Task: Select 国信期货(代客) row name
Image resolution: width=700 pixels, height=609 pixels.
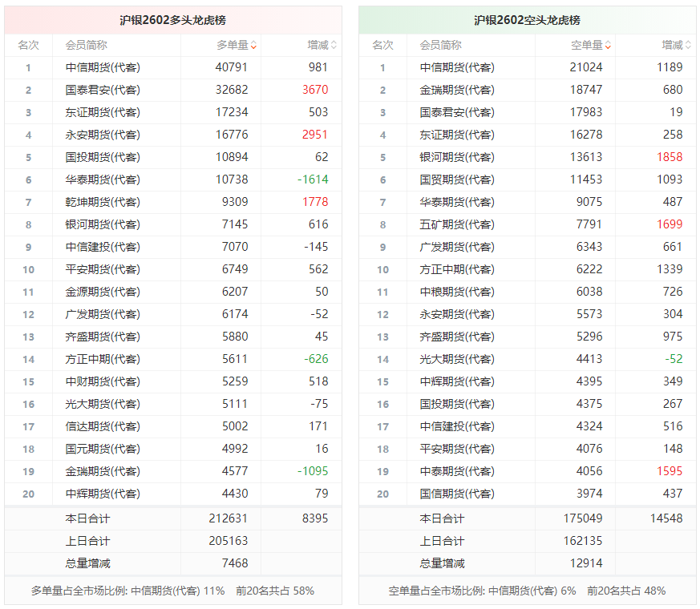Action: coord(457,494)
